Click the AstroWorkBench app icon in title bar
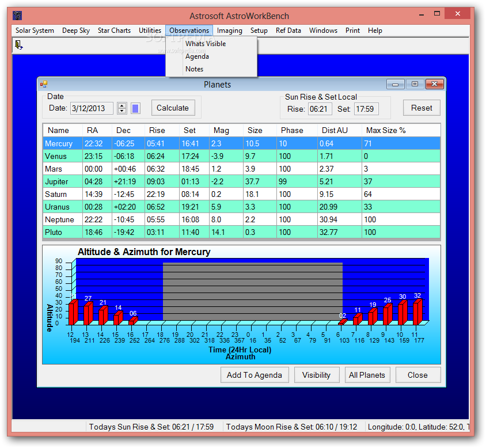486x448 pixels. tap(17, 16)
